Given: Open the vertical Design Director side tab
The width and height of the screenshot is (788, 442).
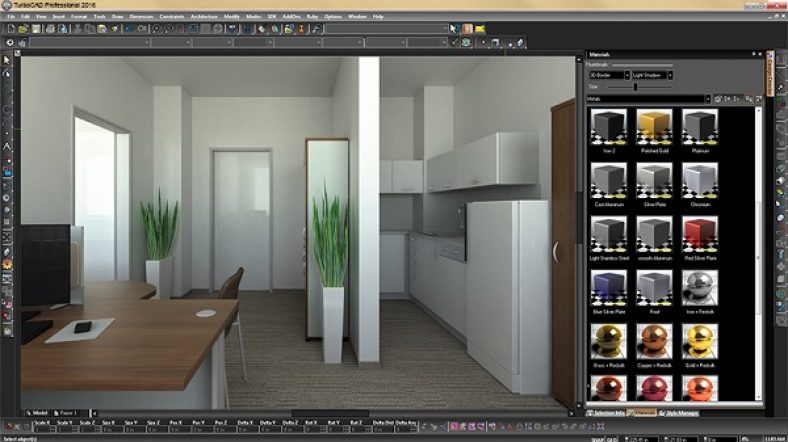Looking at the screenshot, I should coord(770,73).
